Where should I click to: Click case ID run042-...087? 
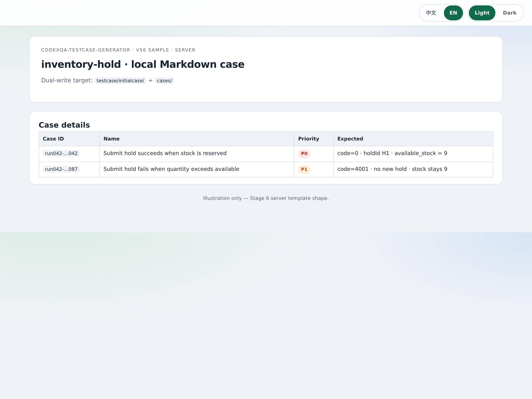coord(61,169)
